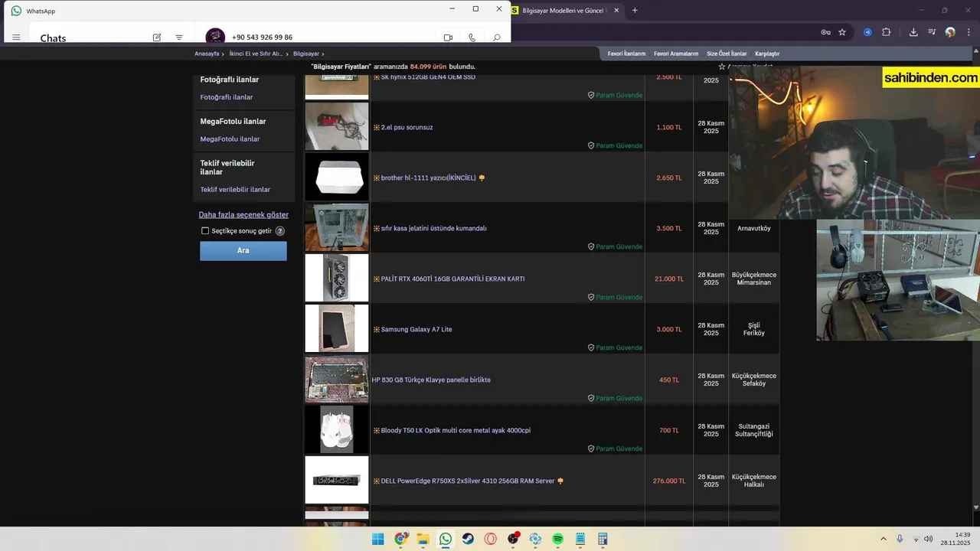The image size is (980, 551).
Task: Bookmark this page with the star icon
Action: (x=842, y=32)
